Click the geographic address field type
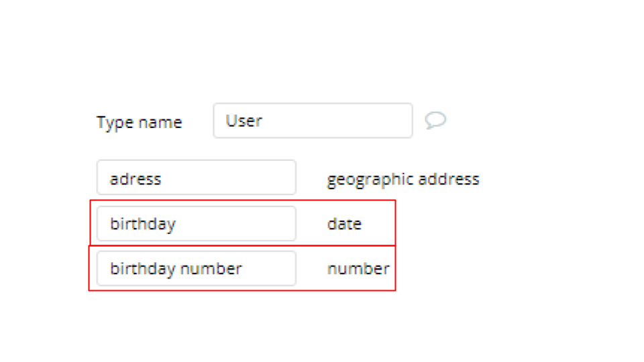Screen dimensions: 644x362 403,180
